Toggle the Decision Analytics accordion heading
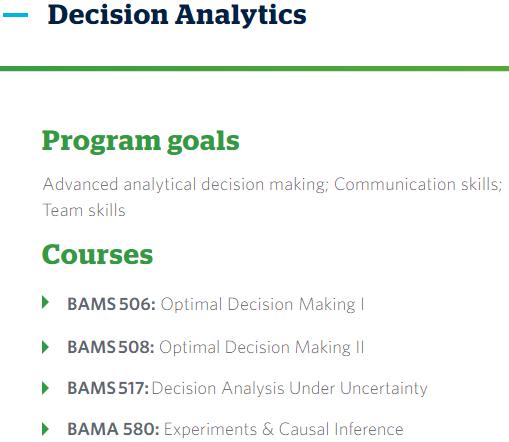The image size is (509, 442). pyautogui.click(x=177, y=15)
